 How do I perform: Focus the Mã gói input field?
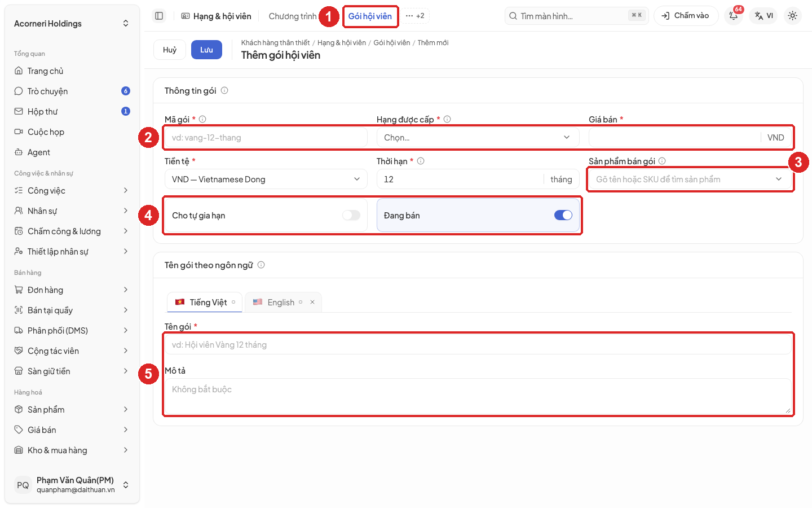point(266,138)
